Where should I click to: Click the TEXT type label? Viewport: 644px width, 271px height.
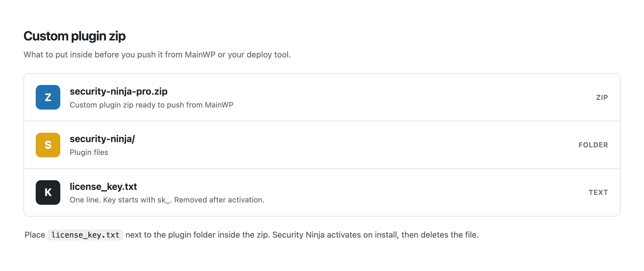[598, 192]
